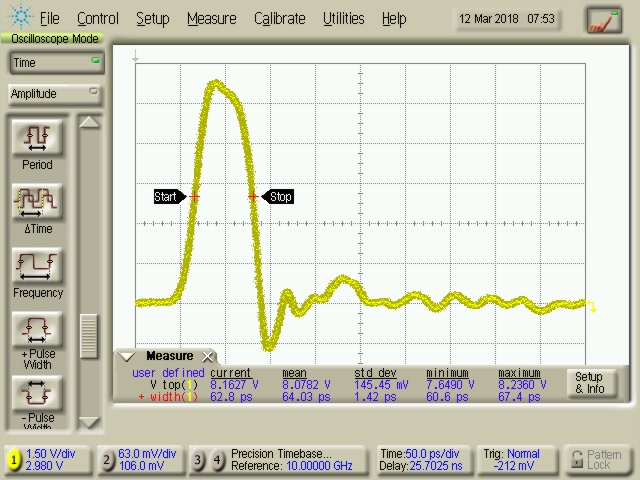
Task: Close the Measure tab with X
Action: point(208,357)
